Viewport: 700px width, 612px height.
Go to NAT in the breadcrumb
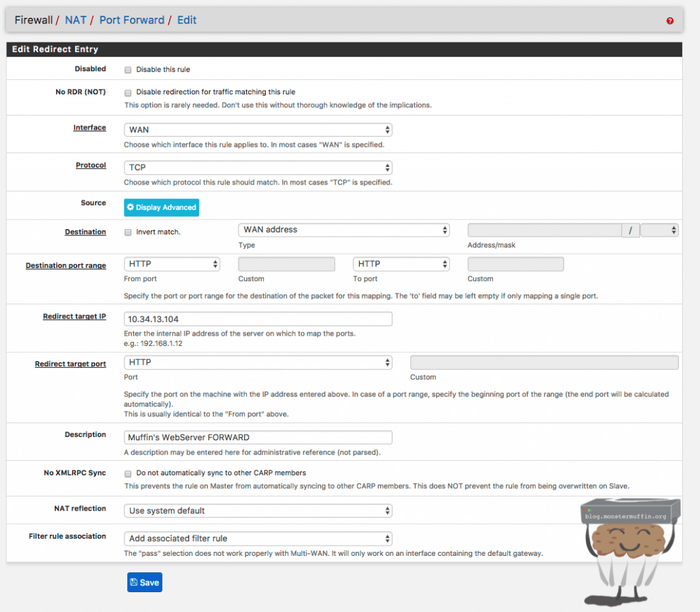[75, 21]
